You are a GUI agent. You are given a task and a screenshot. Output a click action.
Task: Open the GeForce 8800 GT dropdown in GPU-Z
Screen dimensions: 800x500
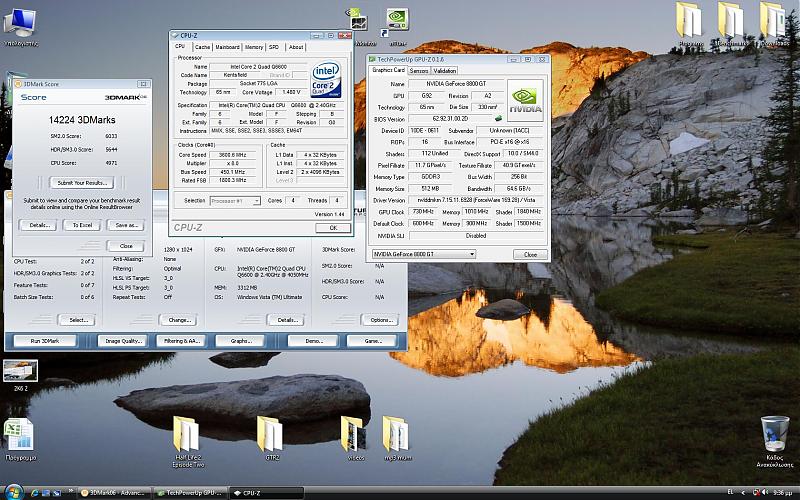pos(423,254)
